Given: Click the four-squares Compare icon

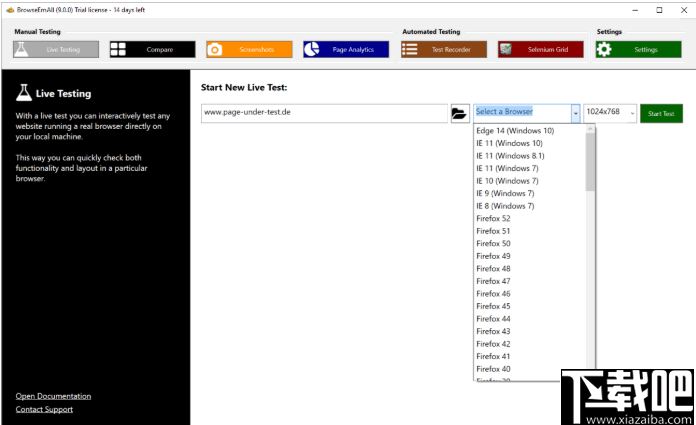Looking at the screenshot, I should (x=118, y=49).
